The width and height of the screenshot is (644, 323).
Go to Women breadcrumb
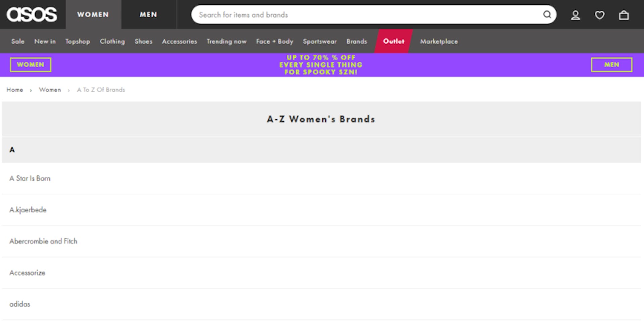tap(50, 90)
